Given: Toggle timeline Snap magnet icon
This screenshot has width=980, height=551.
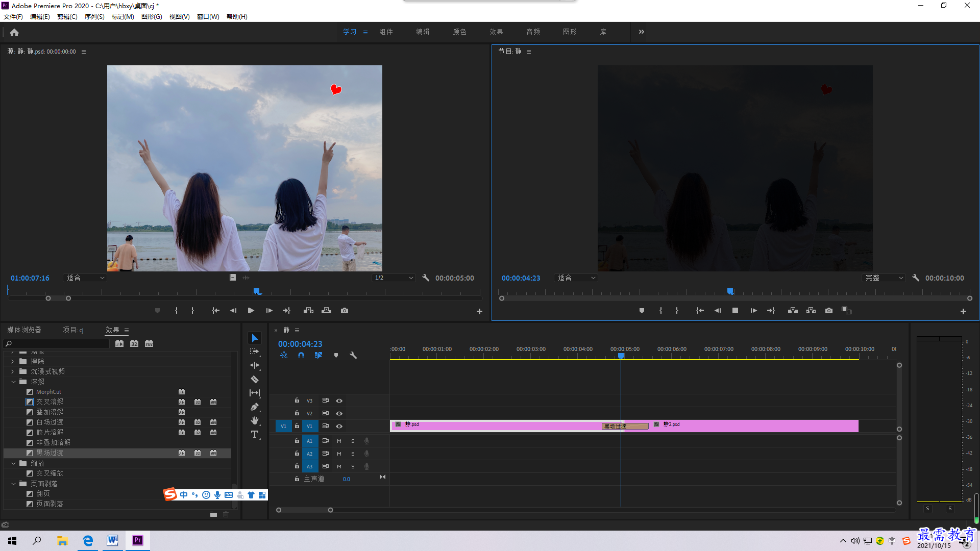Looking at the screenshot, I should coord(301,355).
